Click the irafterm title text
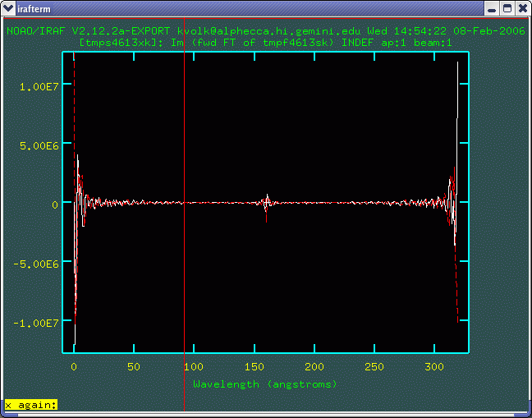Screen dimensions: 532x418 tap(34, 9)
